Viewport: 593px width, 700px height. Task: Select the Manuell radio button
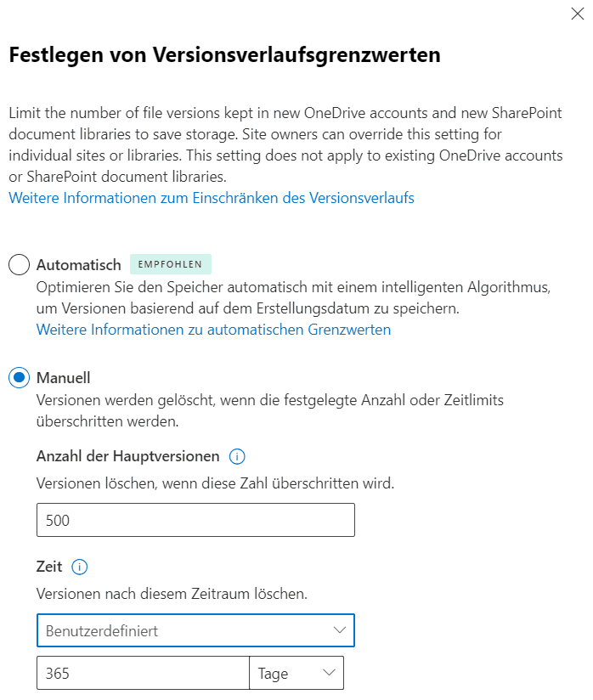point(20,378)
